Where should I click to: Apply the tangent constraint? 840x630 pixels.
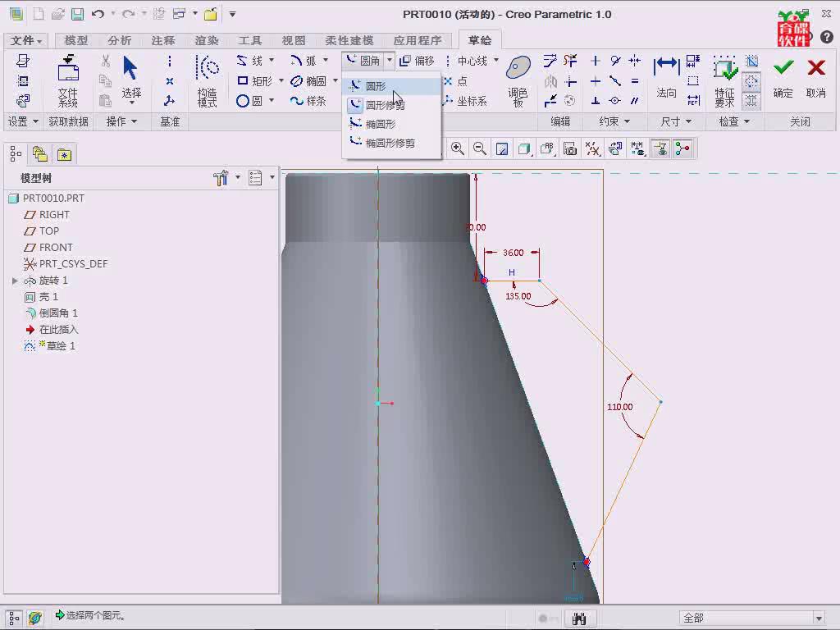coord(615,61)
